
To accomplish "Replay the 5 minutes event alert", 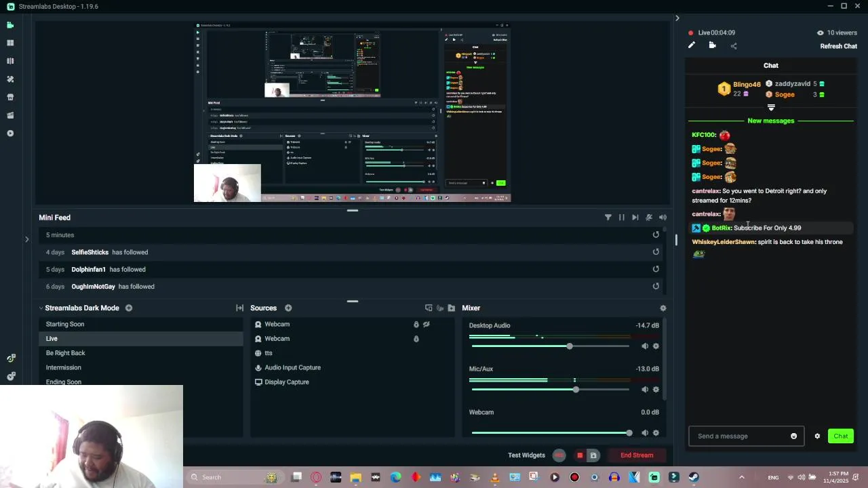I will pos(656,235).
